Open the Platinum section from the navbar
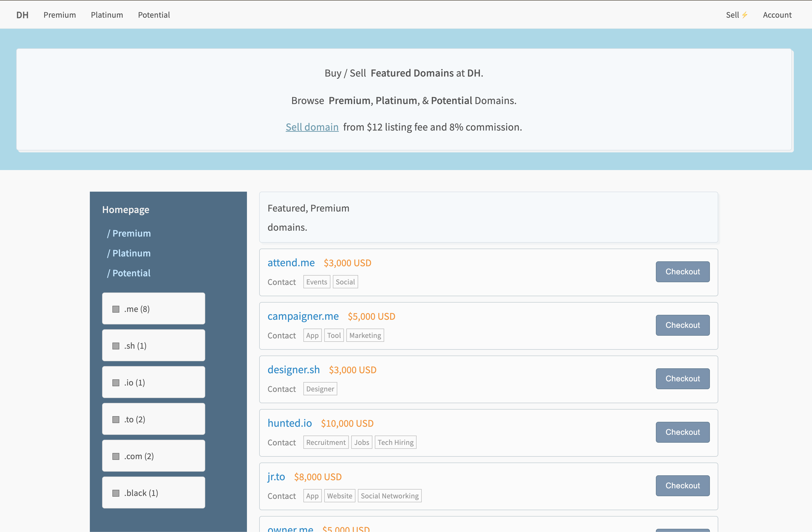 point(107,15)
